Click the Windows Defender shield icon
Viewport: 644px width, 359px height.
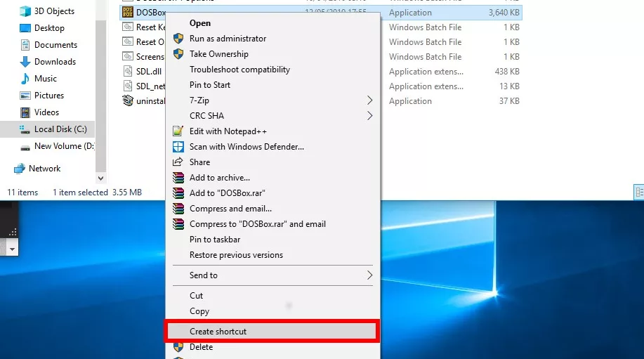pyautogui.click(x=178, y=147)
